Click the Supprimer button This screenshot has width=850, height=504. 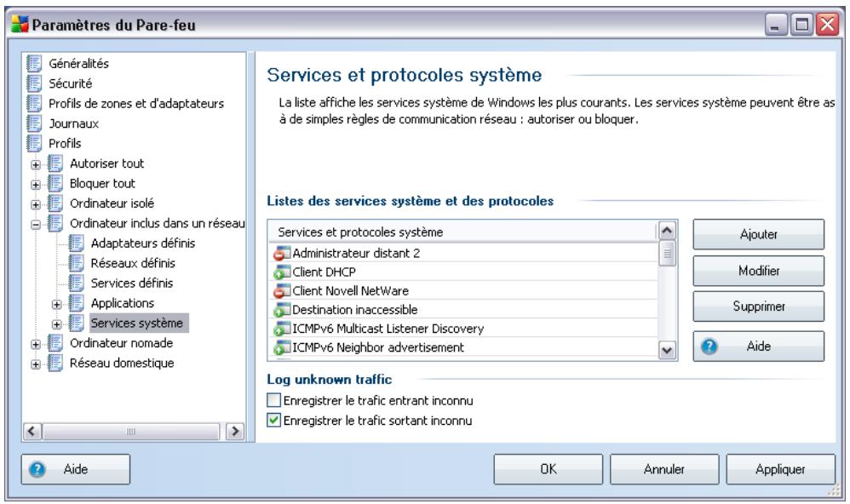coord(758,306)
